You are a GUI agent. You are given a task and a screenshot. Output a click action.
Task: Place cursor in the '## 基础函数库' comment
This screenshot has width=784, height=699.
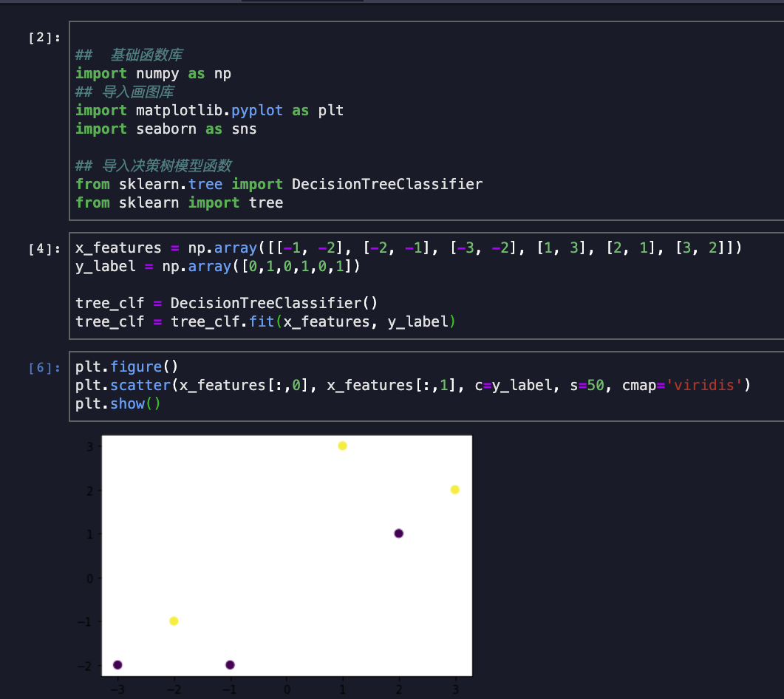coord(129,55)
